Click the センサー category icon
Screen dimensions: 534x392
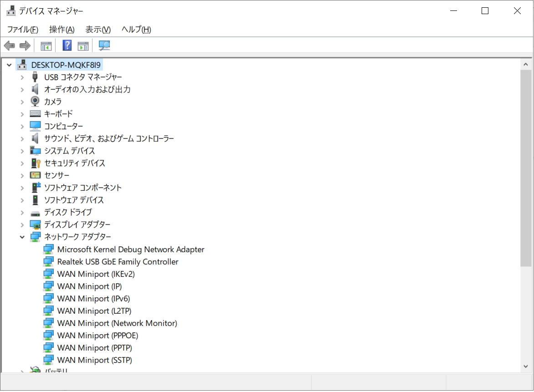(x=35, y=175)
